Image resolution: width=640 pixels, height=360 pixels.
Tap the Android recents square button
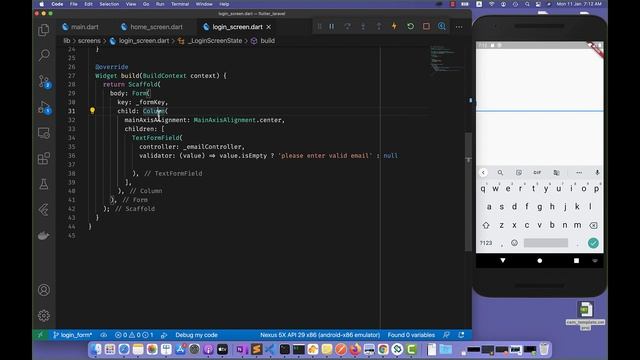[576, 260]
